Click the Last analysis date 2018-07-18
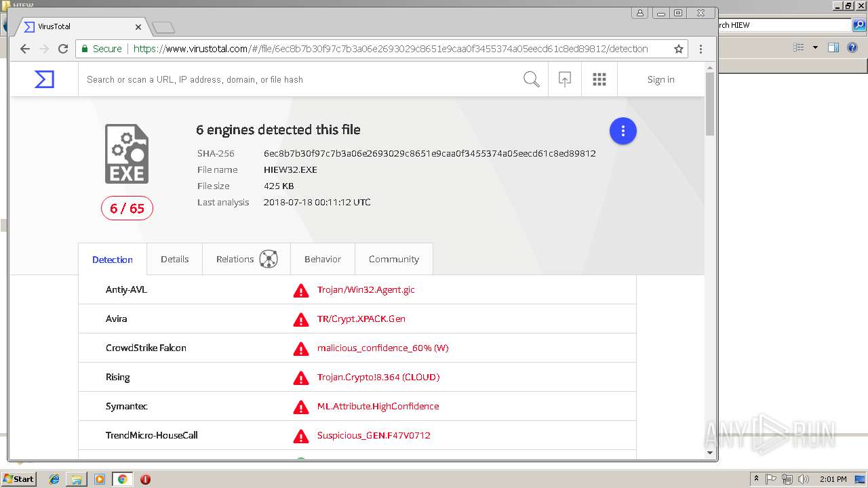The width and height of the screenshot is (868, 488). (x=317, y=202)
